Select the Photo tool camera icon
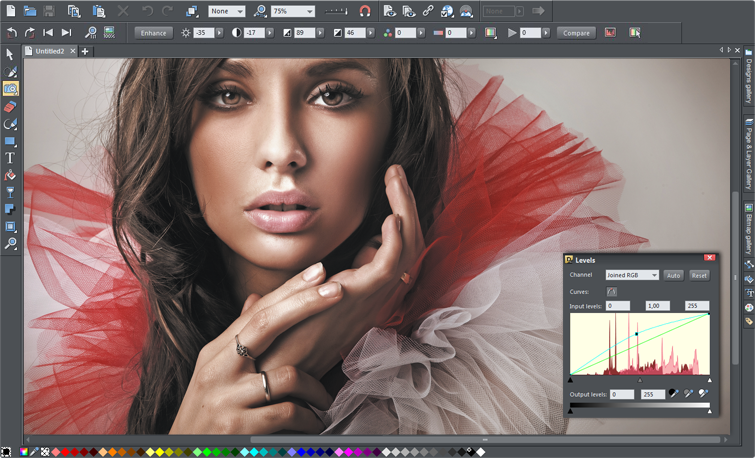Image resolution: width=755 pixels, height=458 pixels. (x=11, y=89)
